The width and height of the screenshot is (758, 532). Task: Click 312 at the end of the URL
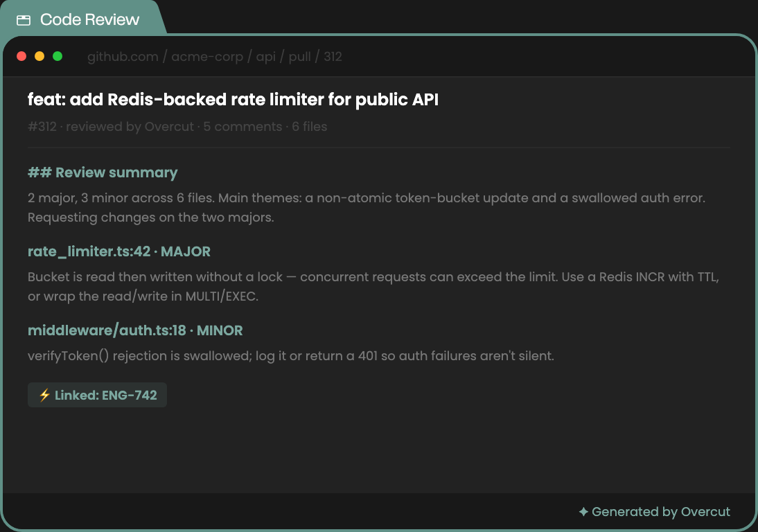click(333, 57)
